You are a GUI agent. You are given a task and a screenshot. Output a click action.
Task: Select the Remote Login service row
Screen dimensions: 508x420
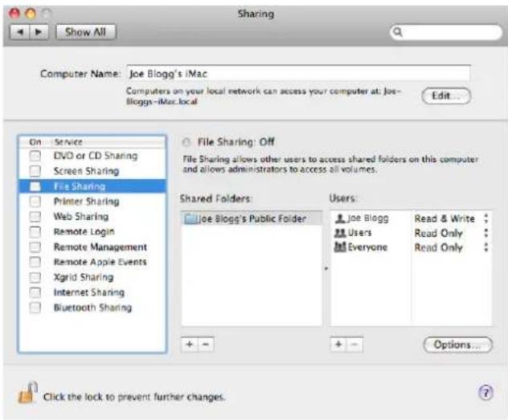coord(92,231)
